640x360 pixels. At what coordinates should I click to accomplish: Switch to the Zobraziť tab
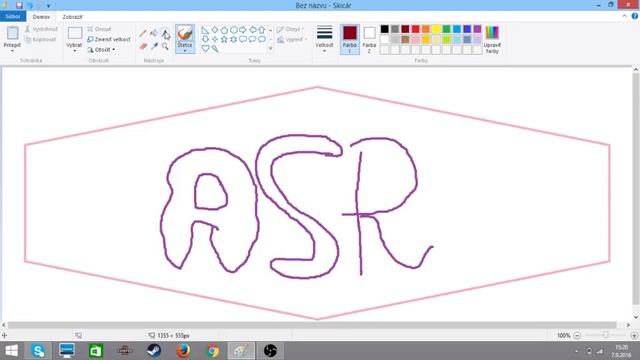(x=72, y=17)
